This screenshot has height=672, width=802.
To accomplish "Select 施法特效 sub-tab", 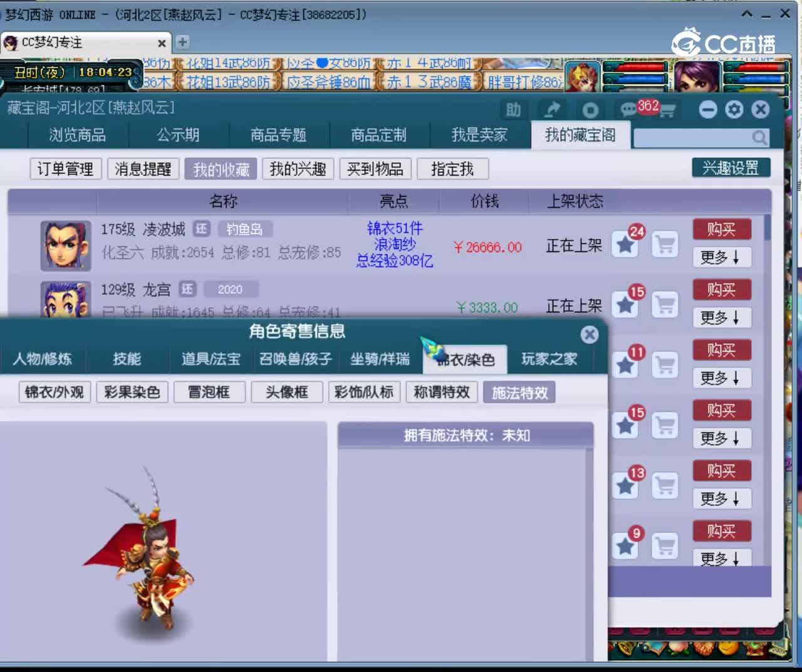I will click(x=519, y=392).
